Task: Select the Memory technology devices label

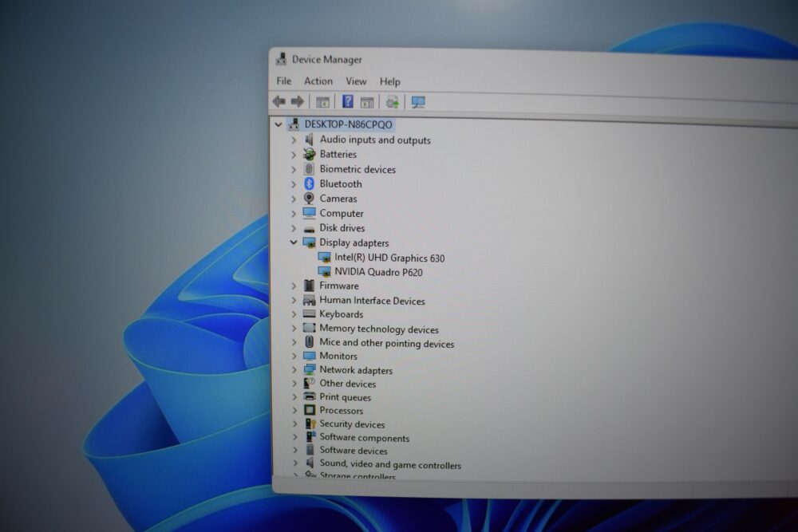Action: 378,329
